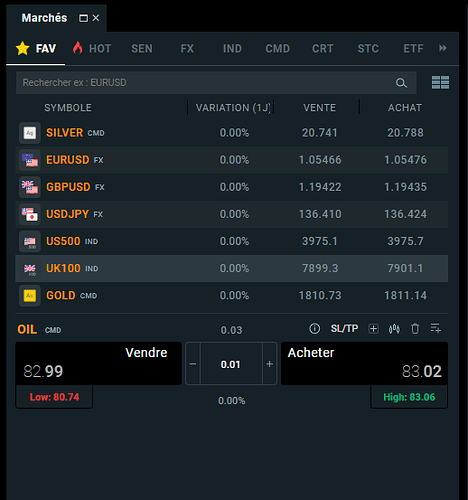Increase volume with the plus stepper
The width and height of the screenshot is (468, 500).
pos(269,364)
